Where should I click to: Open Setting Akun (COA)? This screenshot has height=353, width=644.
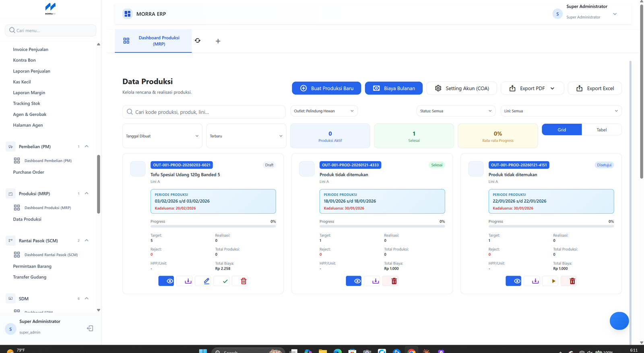coord(462,88)
